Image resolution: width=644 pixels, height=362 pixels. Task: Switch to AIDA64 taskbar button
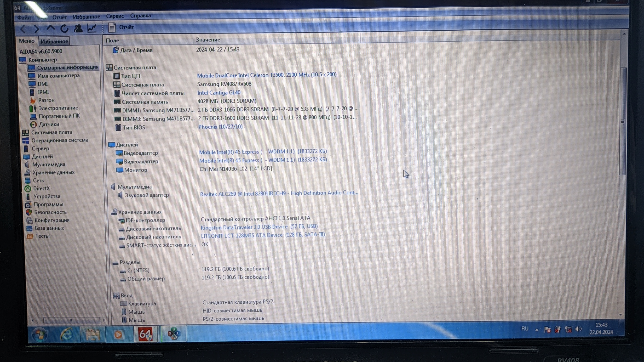coord(145,334)
